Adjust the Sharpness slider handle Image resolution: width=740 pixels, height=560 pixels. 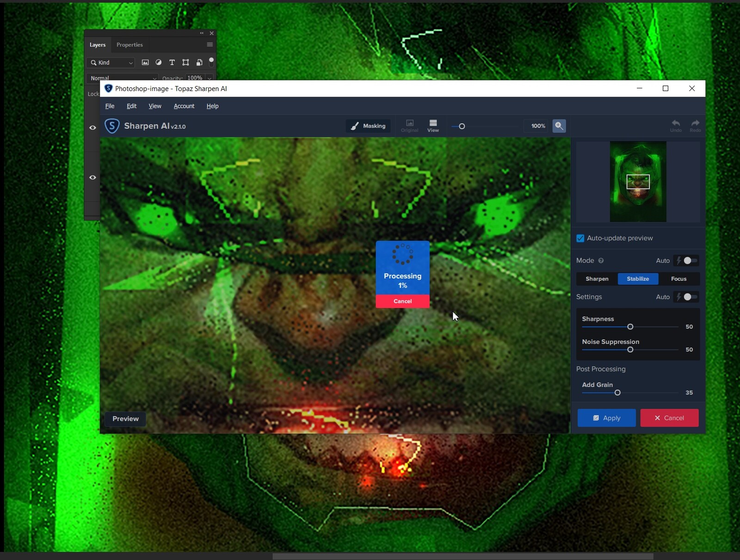[630, 327]
